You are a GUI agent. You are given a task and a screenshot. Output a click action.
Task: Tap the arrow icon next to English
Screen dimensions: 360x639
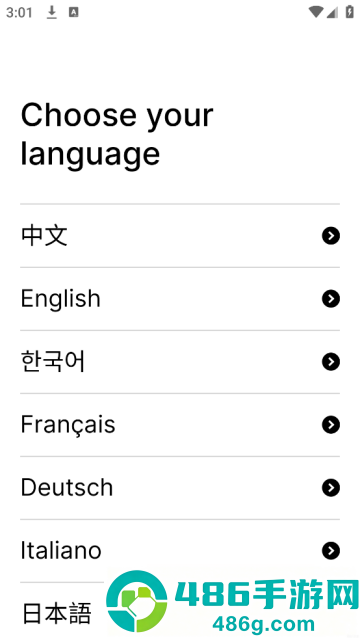click(x=331, y=299)
